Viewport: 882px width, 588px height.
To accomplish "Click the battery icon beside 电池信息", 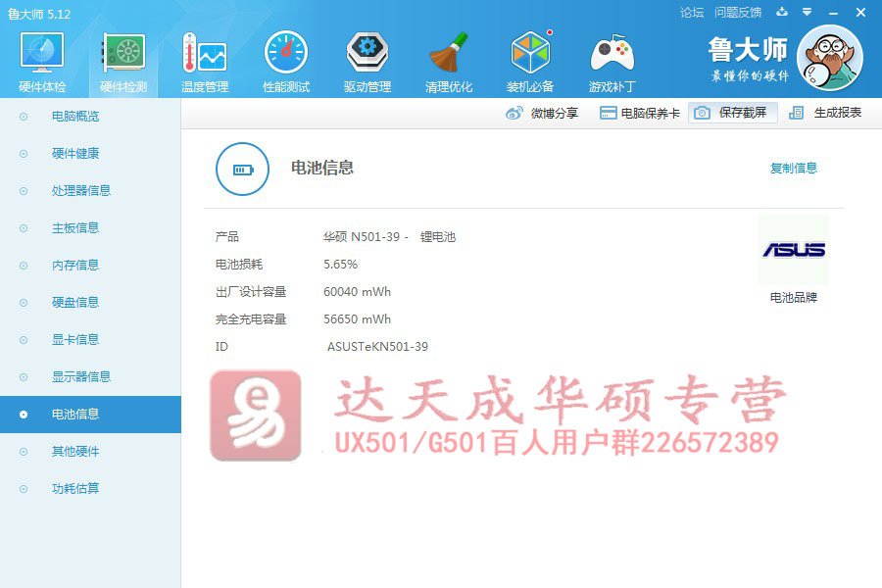I will (242, 169).
